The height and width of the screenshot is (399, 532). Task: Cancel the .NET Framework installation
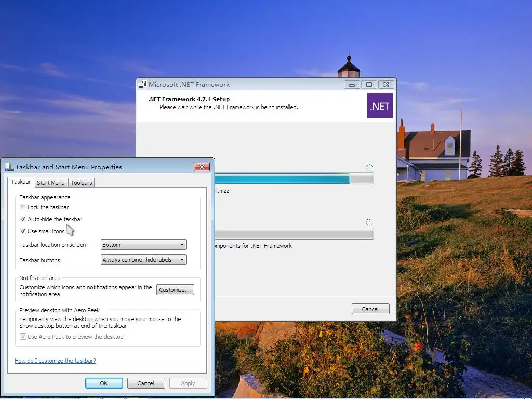pos(370,309)
